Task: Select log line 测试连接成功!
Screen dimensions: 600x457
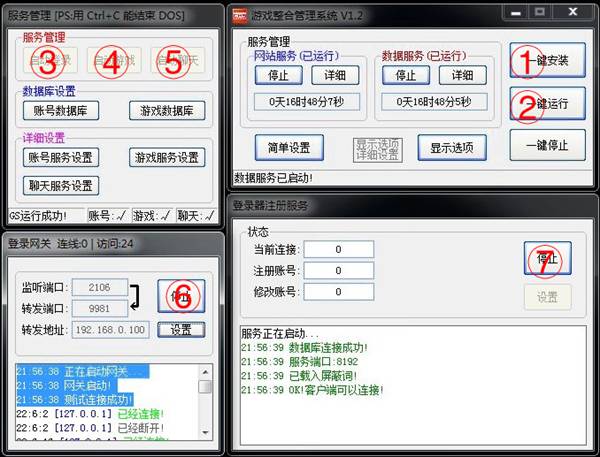Action: pos(75,400)
